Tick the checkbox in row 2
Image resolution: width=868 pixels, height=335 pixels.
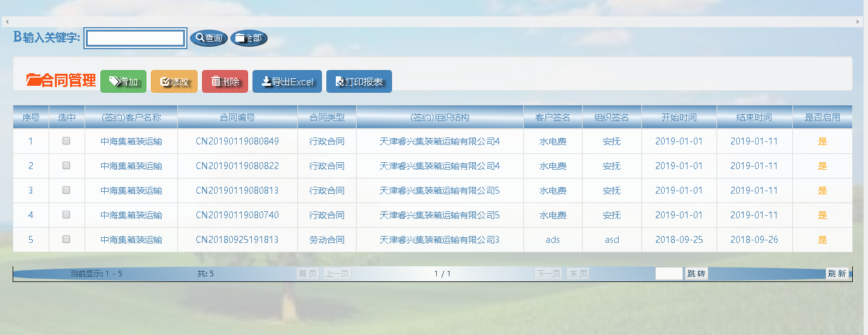(66, 166)
